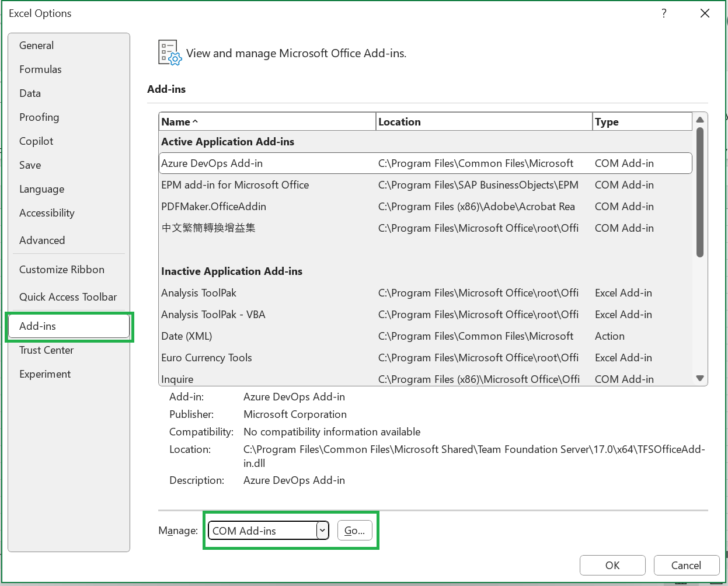Click the add-ins list scroll down arrow
This screenshot has width=728, height=586.
700,378
